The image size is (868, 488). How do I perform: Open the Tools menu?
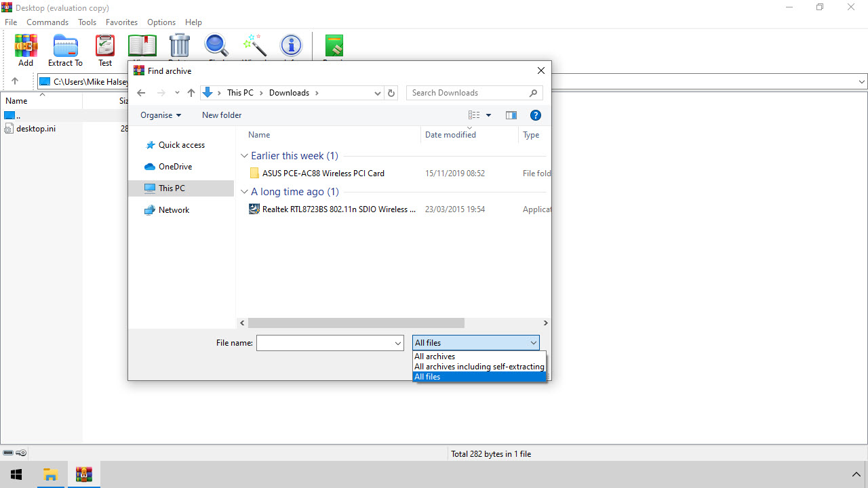click(87, 22)
